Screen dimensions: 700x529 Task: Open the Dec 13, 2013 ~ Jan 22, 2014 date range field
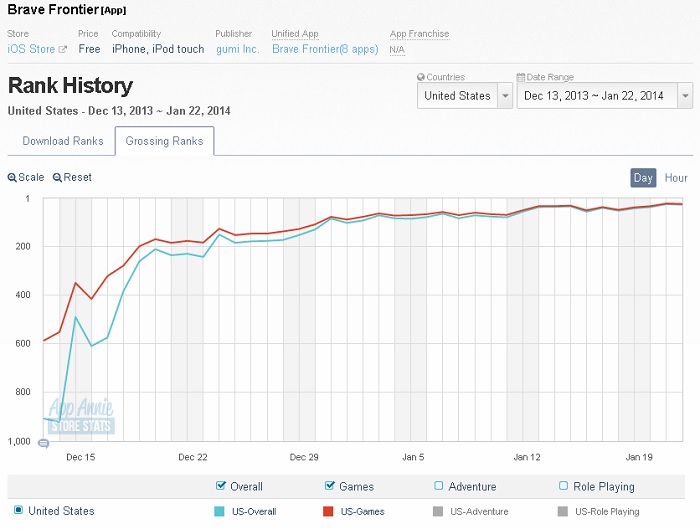point(604,96)
